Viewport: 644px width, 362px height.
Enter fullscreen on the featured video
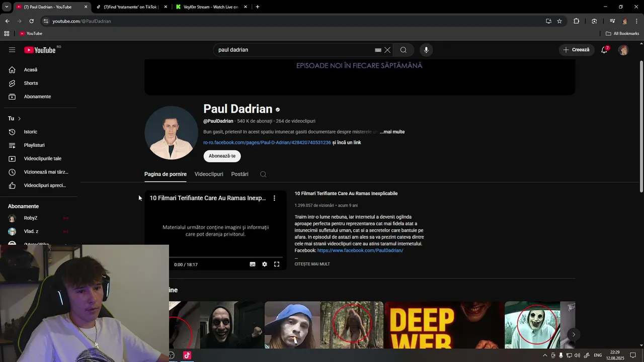coord(277,264)
